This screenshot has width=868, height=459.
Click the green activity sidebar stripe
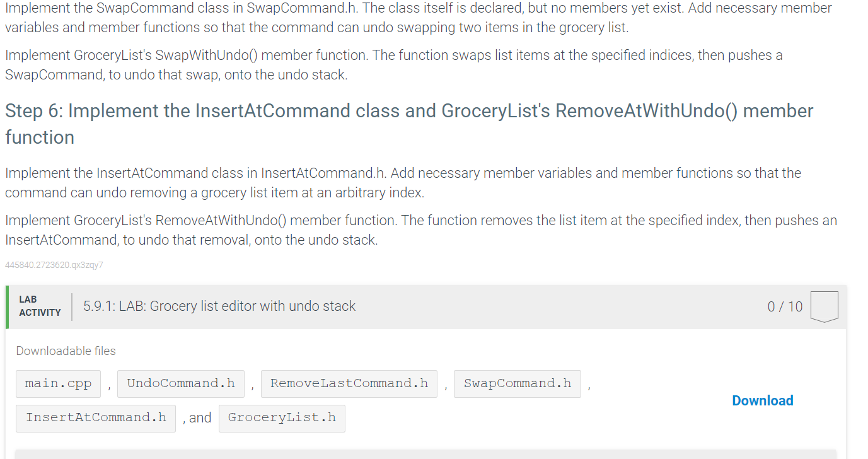click(x=6, y=306)
